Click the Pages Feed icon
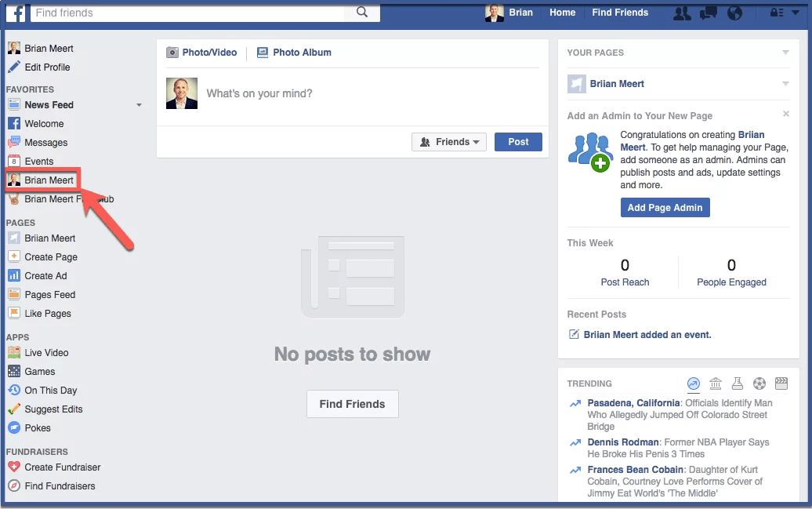Image resolution: width=812 pixels, height=509 pixels. point(14,294)
